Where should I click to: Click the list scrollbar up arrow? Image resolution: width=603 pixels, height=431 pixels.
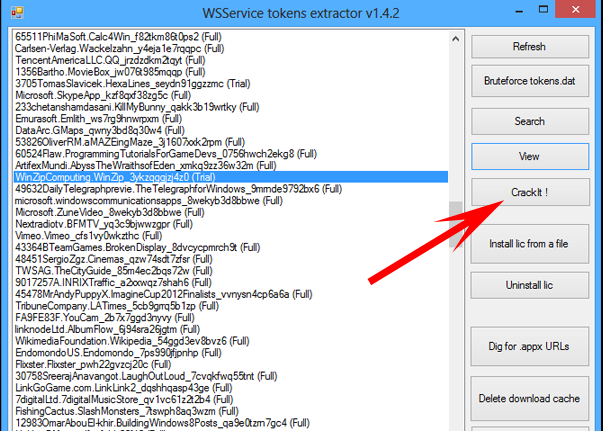pyautogui.click(x=456, y=39)
